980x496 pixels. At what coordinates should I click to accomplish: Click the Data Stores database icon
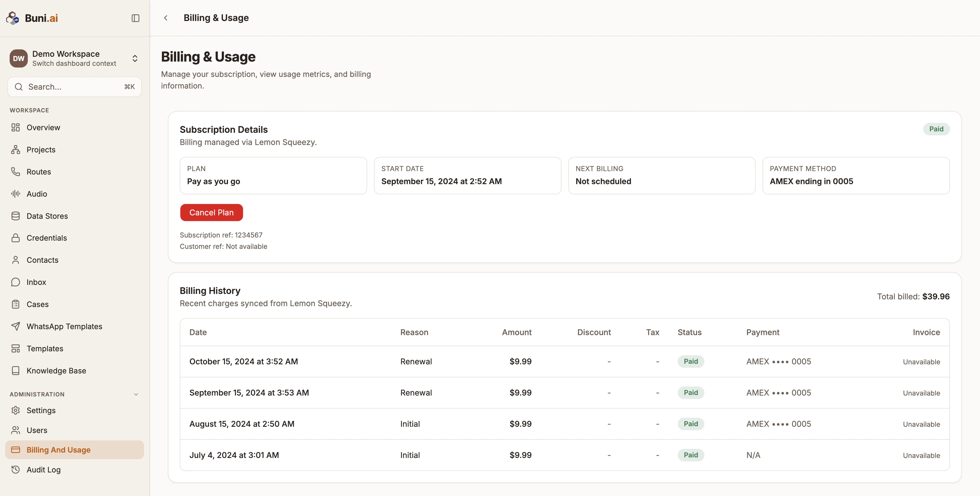16,216
